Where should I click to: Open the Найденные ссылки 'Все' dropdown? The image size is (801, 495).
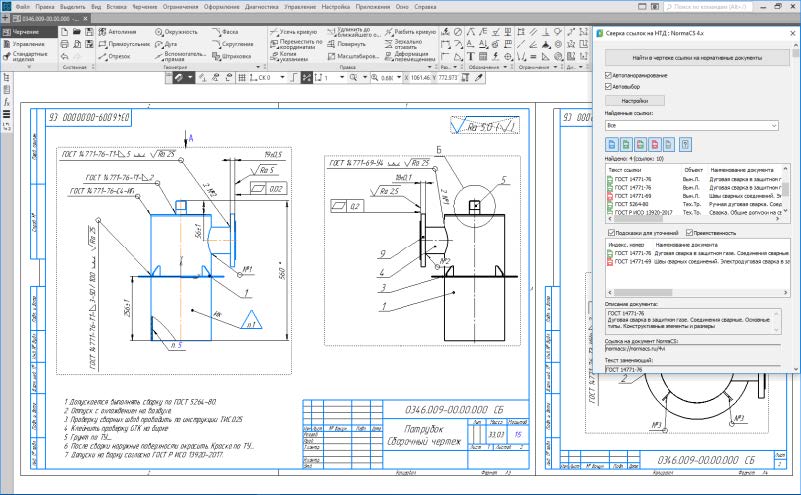(690, 126)
